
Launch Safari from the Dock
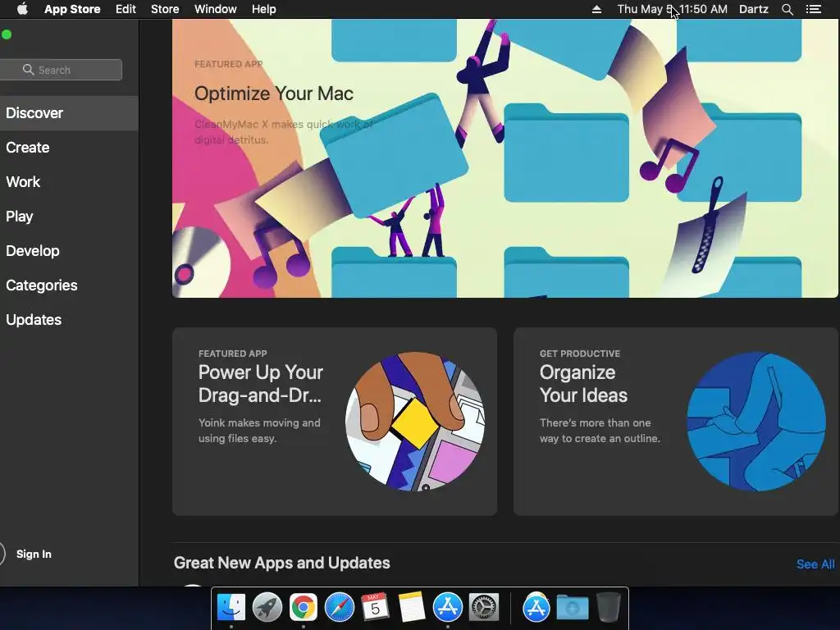click(339, 608)
